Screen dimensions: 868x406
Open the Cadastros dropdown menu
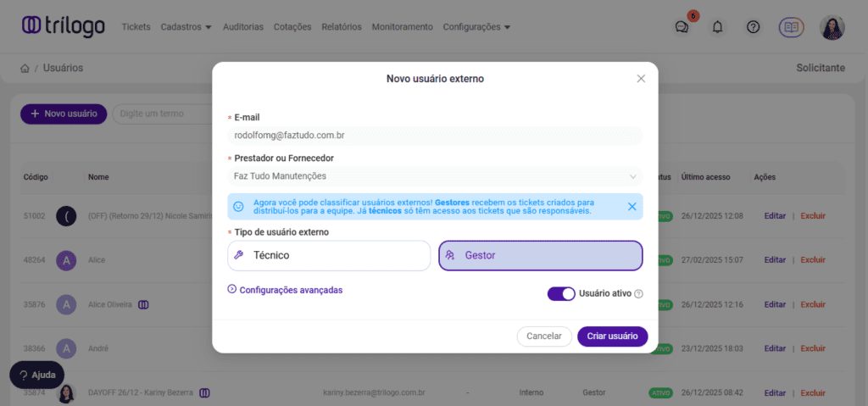pos(186,27)
